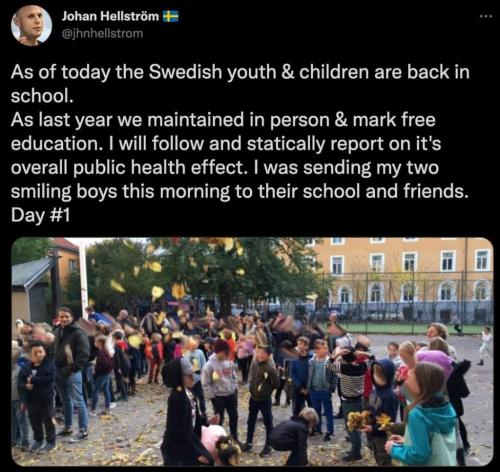Screen dimensions: 500x472
Task: Click the tweet's first line about Swedish youth
Action: point(240,72)
